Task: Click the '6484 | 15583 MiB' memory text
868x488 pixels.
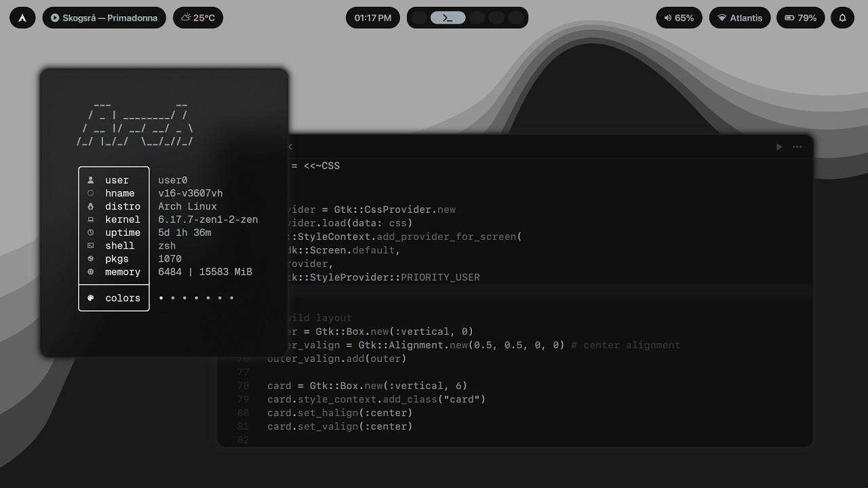Action: (x=205, y=272)
